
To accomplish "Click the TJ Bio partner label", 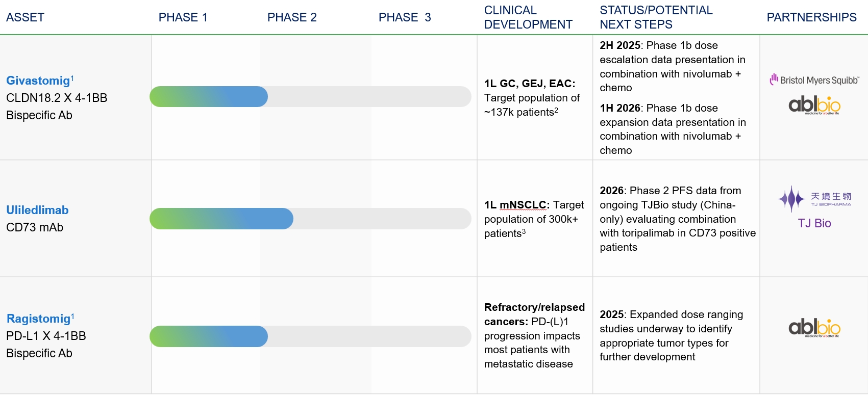I will pos(814,223).
